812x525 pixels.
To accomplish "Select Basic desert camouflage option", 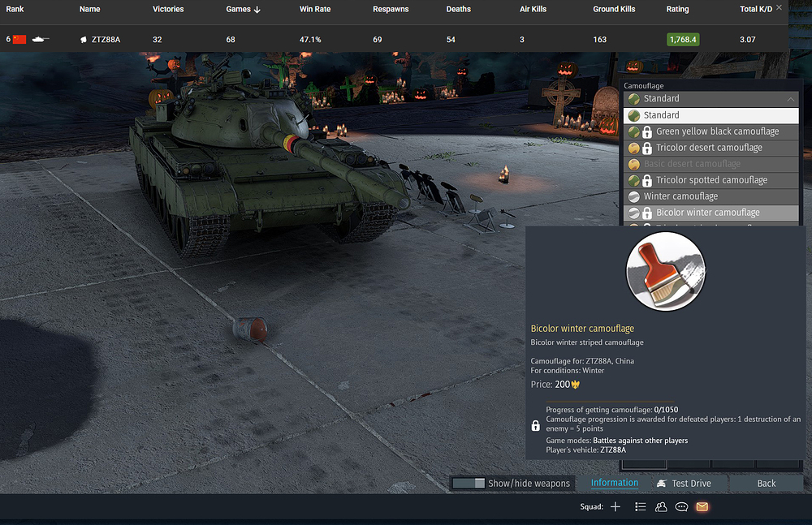I will click(711, 164).
